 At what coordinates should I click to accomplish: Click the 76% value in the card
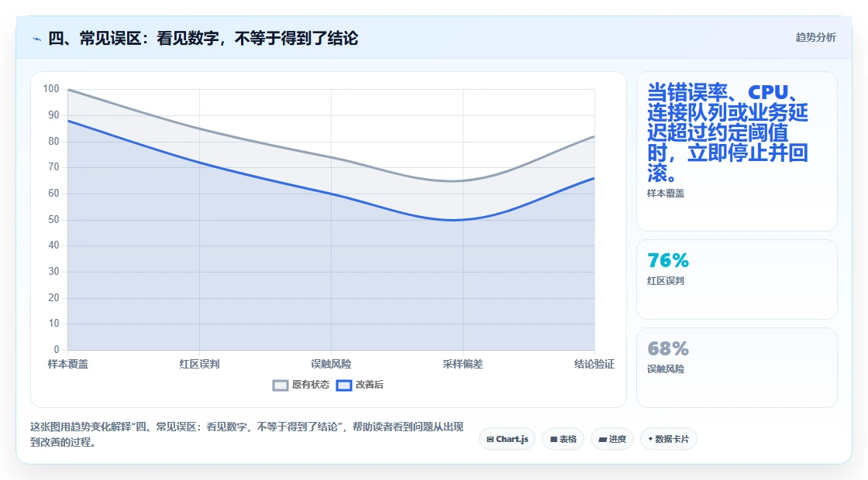668,260
